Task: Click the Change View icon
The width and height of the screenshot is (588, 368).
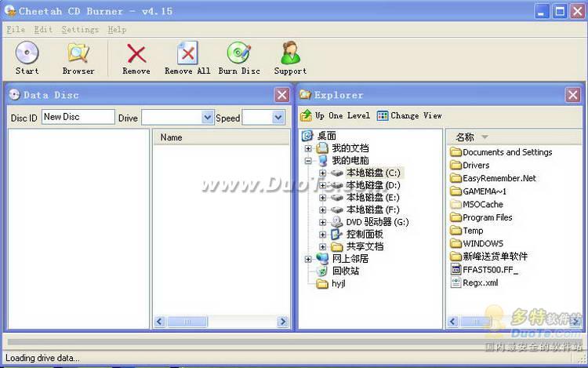Action: click(x=383, y=115)
